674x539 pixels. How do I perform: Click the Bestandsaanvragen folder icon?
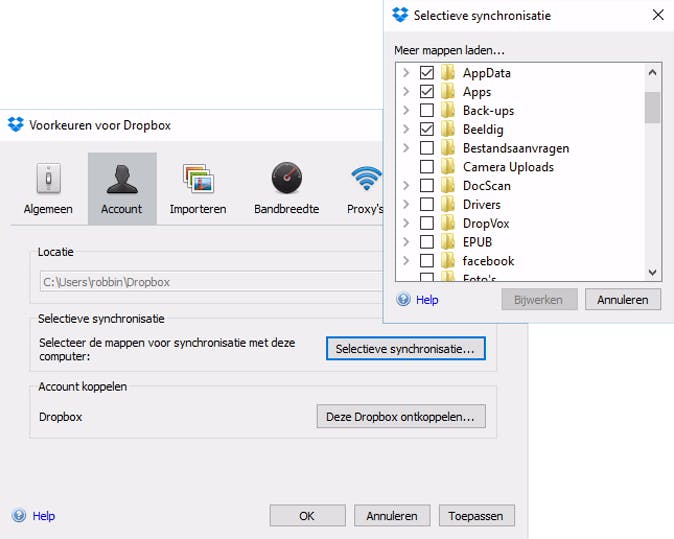click(x=448, y=148)
